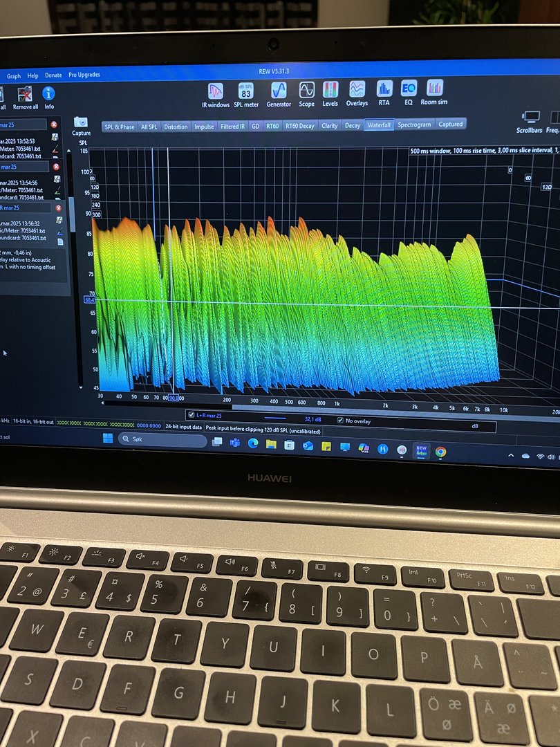The width and height of the screenshot is (560, 747).
Task: Open the RTA analyzer
Action: point(384,93)
